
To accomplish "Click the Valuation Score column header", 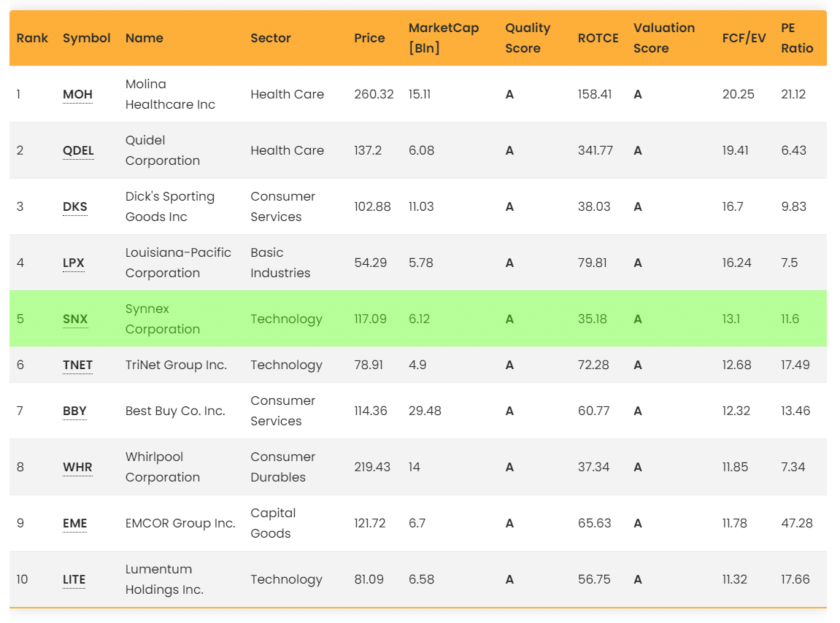I will coord(663,38).
